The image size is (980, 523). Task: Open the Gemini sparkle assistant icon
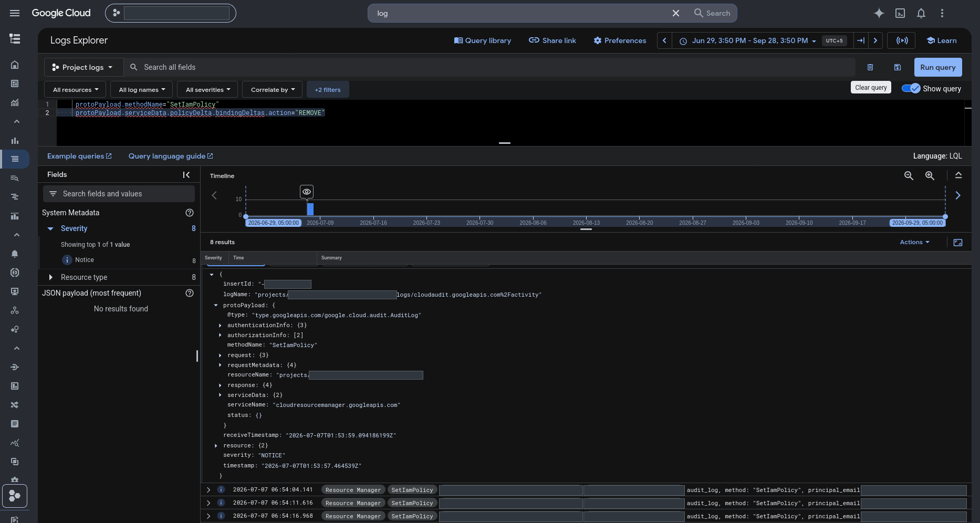click(x=879, y=13)
